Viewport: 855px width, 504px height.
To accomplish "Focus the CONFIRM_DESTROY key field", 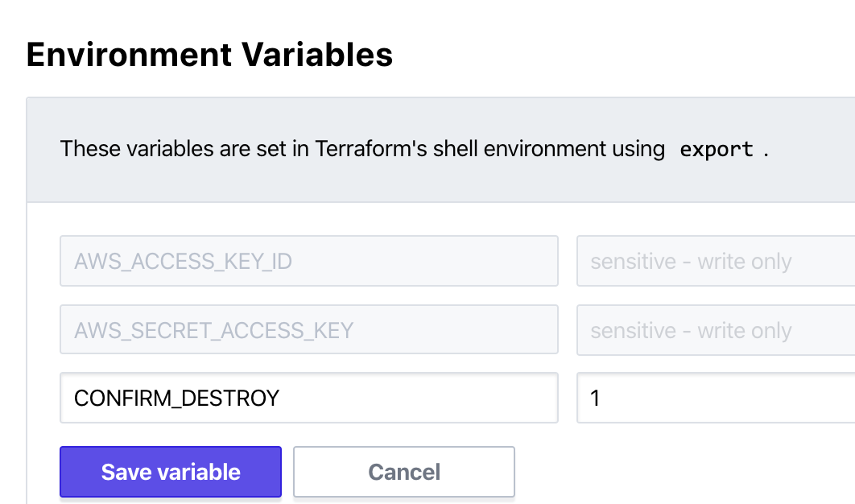I will click(x=308, y=398).
